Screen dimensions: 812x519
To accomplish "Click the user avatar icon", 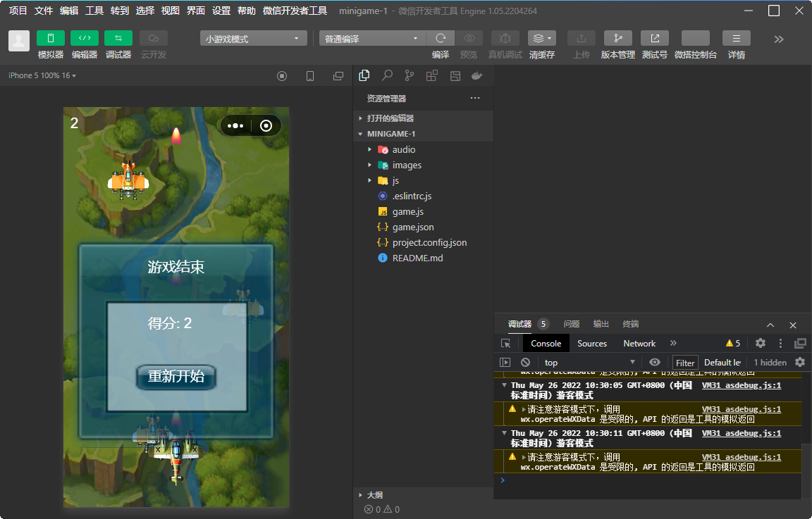I will coord(19,41).
